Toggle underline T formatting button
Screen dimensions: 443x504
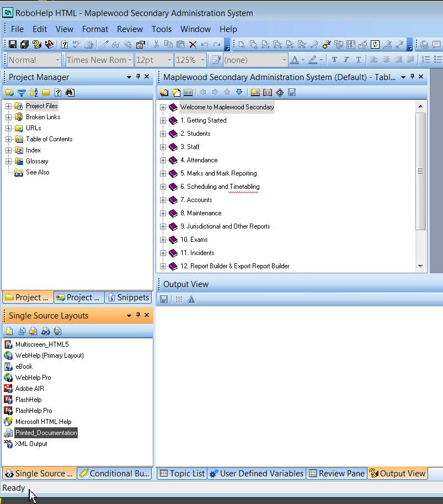359,60
